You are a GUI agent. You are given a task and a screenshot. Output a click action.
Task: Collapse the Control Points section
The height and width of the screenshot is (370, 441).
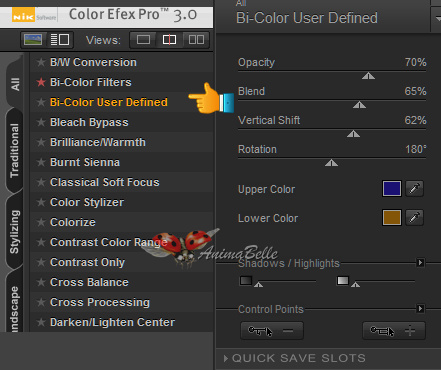point(421,309)
